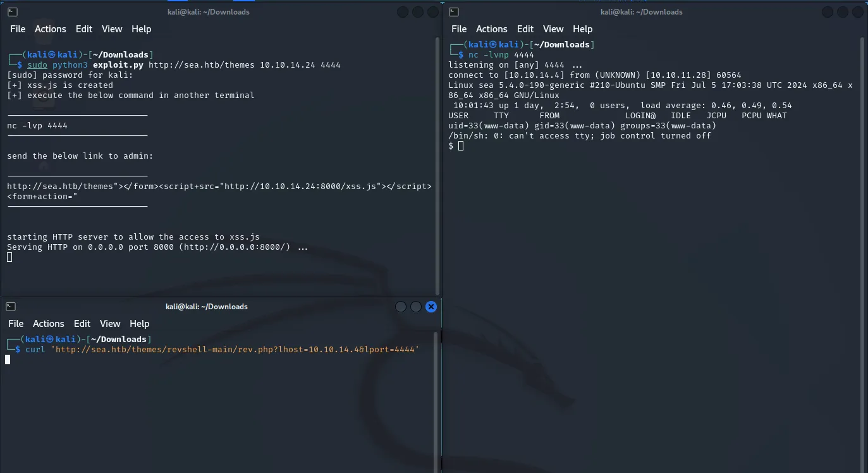This screenshot has height=473, width=868.
Task: Minimize the bottom-left curl terminal window
Action: [401, 307]
